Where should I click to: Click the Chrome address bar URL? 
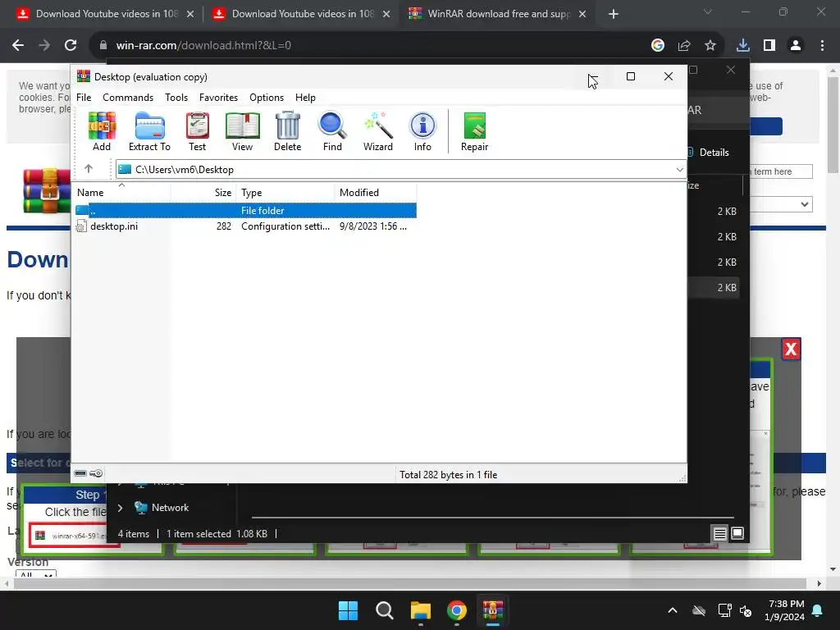pyautogui.click(x=203, y=46)
